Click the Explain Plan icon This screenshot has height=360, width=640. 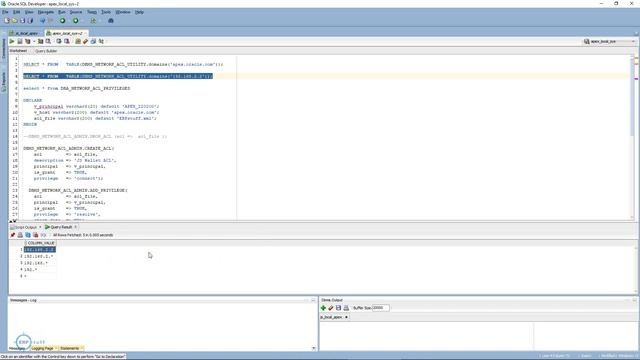(x=27, y=41)
